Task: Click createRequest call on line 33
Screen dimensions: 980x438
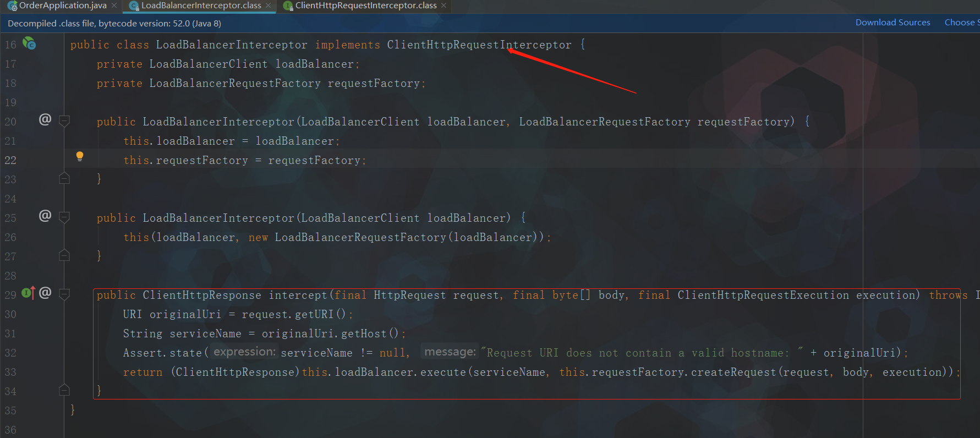Action: pos(733,372)
